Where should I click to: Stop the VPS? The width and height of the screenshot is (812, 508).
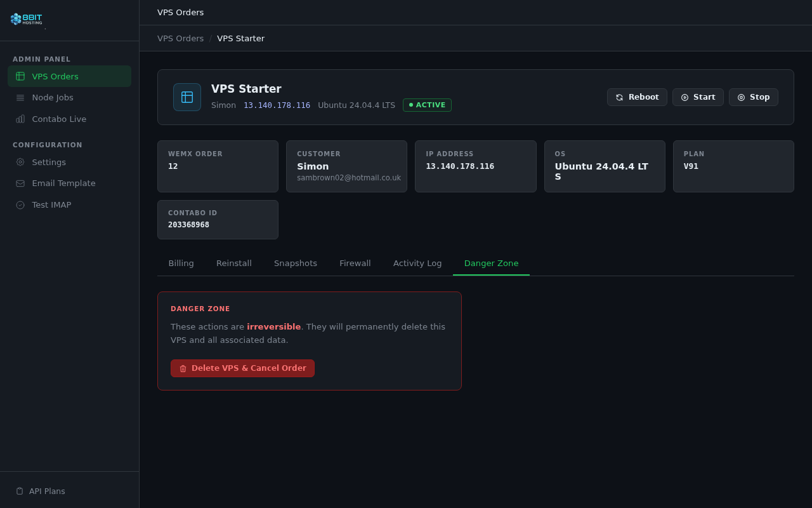tap(754, 97)
